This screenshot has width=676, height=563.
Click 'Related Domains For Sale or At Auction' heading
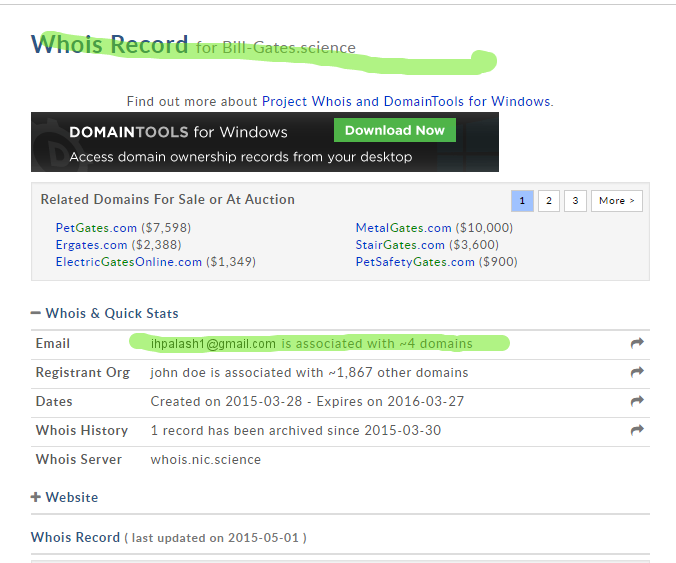(168, 199)
